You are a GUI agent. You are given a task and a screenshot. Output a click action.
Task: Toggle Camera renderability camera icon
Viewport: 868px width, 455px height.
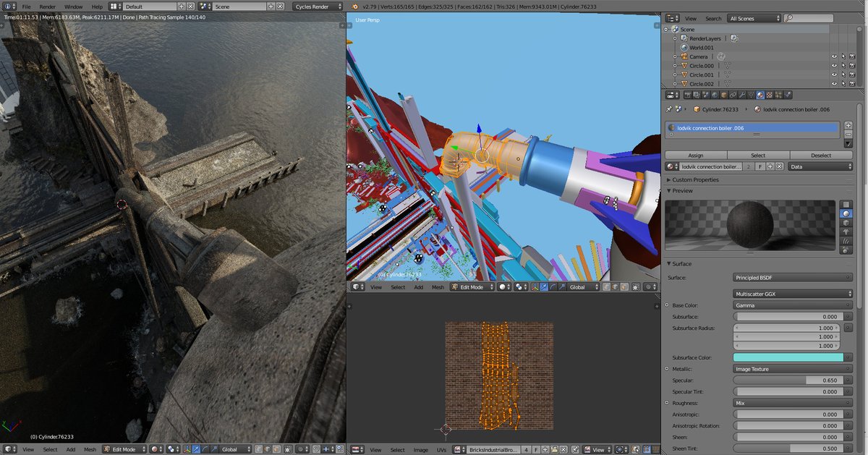pyautogui.click(x=852, y=56)
